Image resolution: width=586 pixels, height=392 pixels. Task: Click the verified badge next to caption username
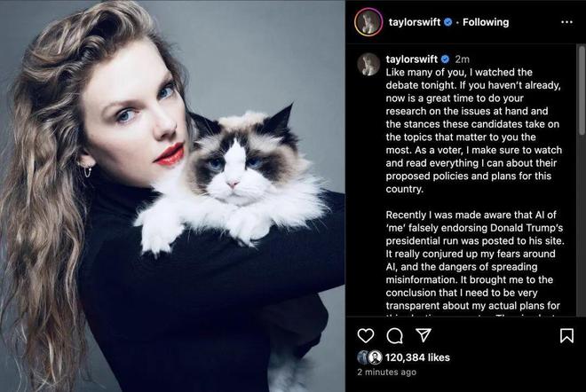445,59
